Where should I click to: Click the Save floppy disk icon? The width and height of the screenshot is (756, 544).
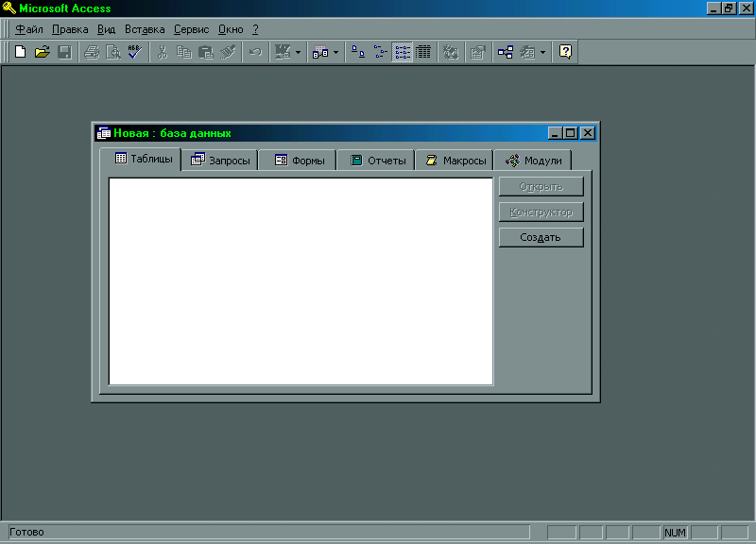pos(64,52)
